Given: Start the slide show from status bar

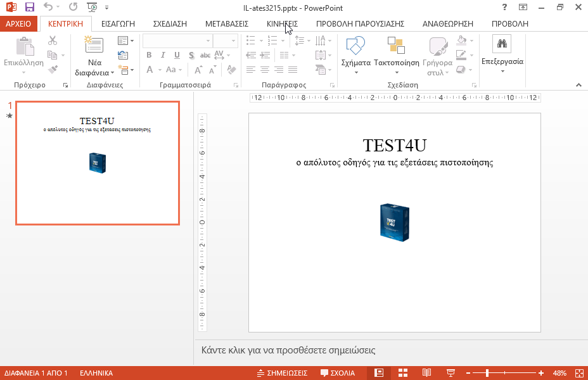Looking at the screenshot, I should click(451, 373).
